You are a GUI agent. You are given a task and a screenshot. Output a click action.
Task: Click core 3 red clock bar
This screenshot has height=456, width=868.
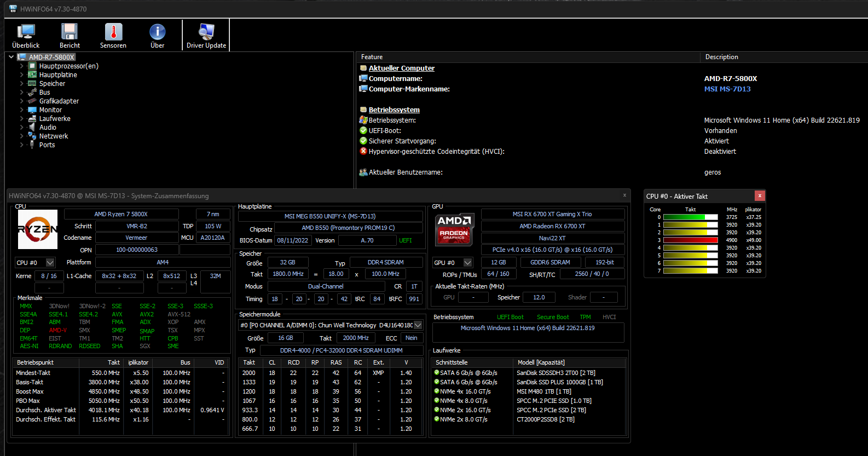point(690,240)
